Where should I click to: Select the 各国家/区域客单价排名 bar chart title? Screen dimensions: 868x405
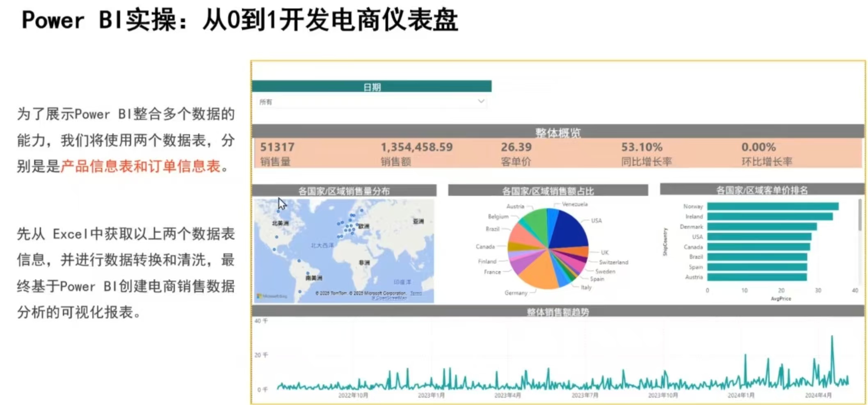coord(762,190)
